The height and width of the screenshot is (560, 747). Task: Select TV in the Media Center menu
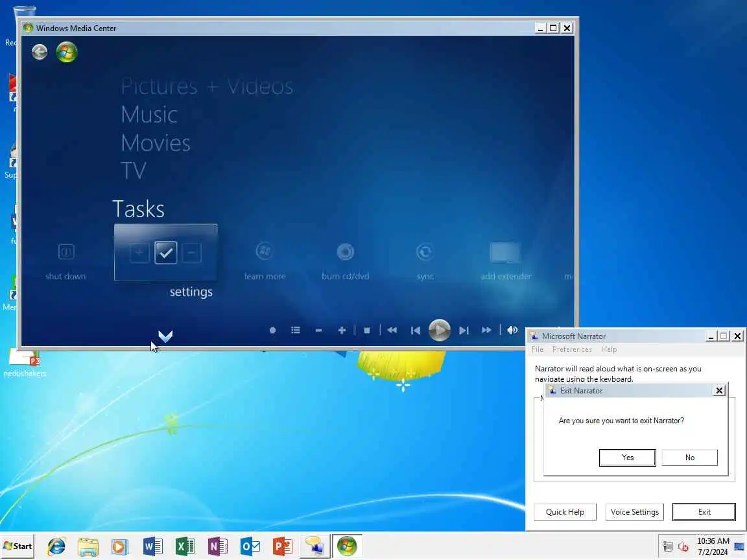coord(134,170)
